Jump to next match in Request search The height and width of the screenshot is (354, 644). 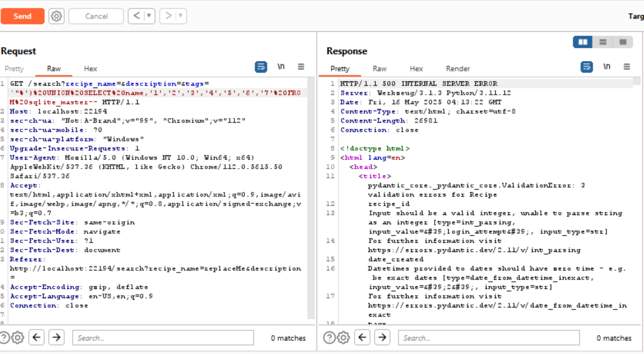(56, 338)
